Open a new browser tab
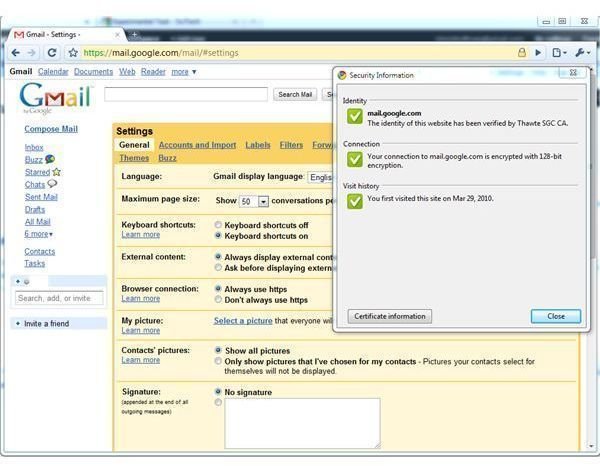This screenshot has height=466, width=600. click(x=134, y=35)
